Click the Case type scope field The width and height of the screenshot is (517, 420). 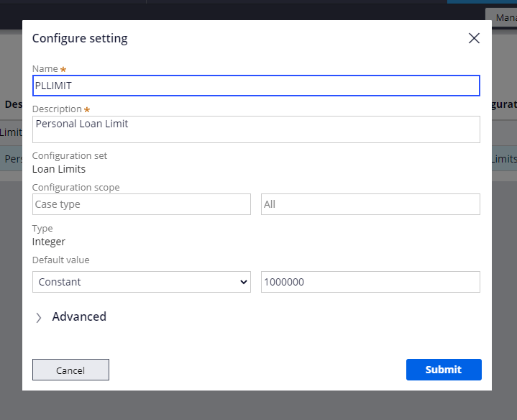141,204
